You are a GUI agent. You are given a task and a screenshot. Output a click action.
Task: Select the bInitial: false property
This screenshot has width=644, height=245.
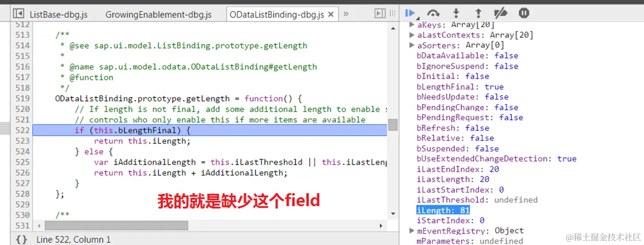[453, 76]
